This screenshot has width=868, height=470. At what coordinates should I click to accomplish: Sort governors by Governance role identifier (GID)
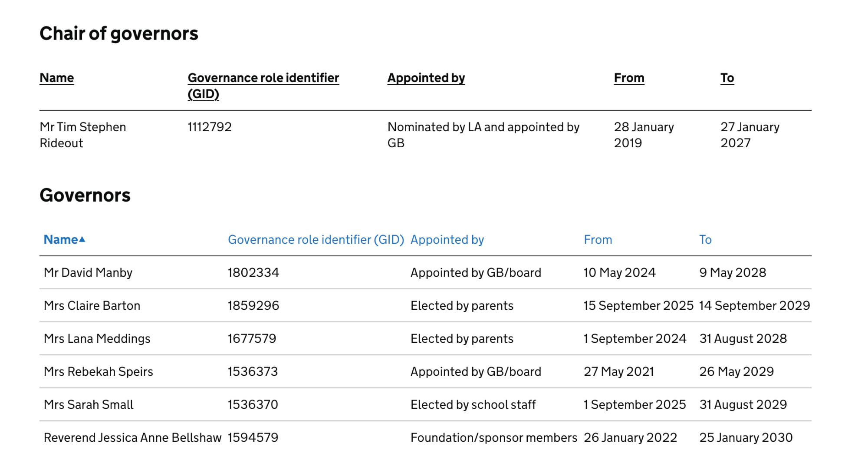click(316, 240)
